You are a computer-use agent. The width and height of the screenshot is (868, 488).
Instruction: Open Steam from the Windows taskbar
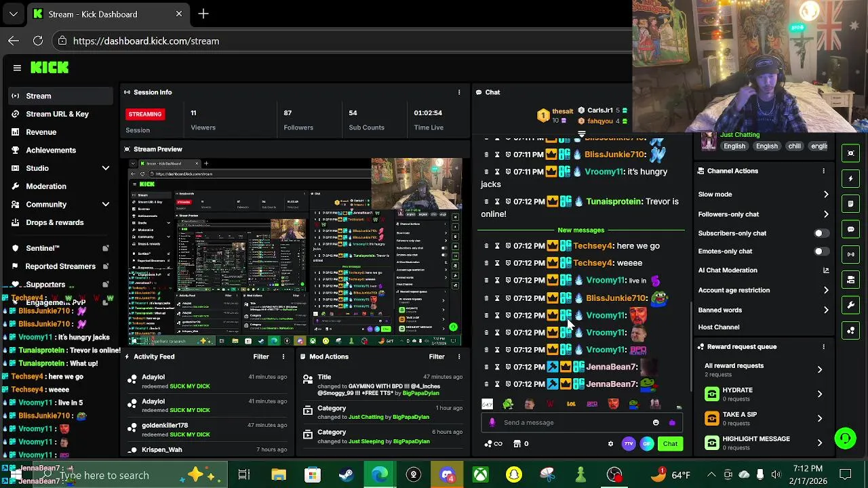point(346,475)
